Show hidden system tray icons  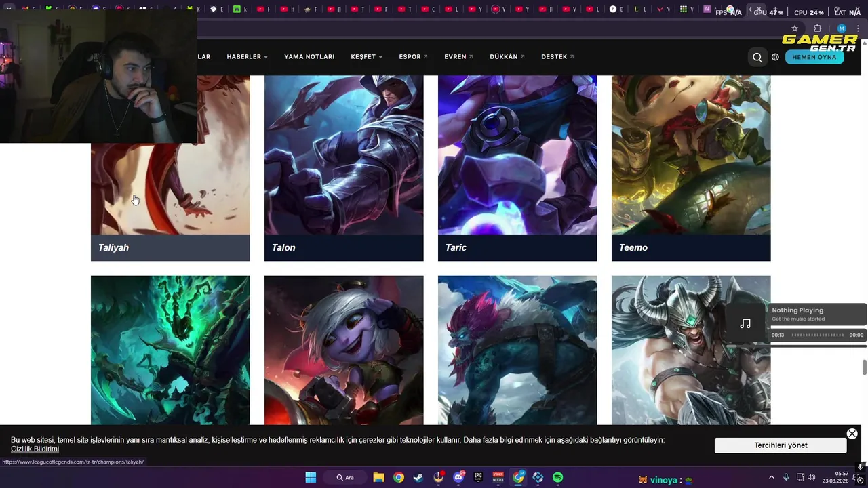tap(771, 477)
